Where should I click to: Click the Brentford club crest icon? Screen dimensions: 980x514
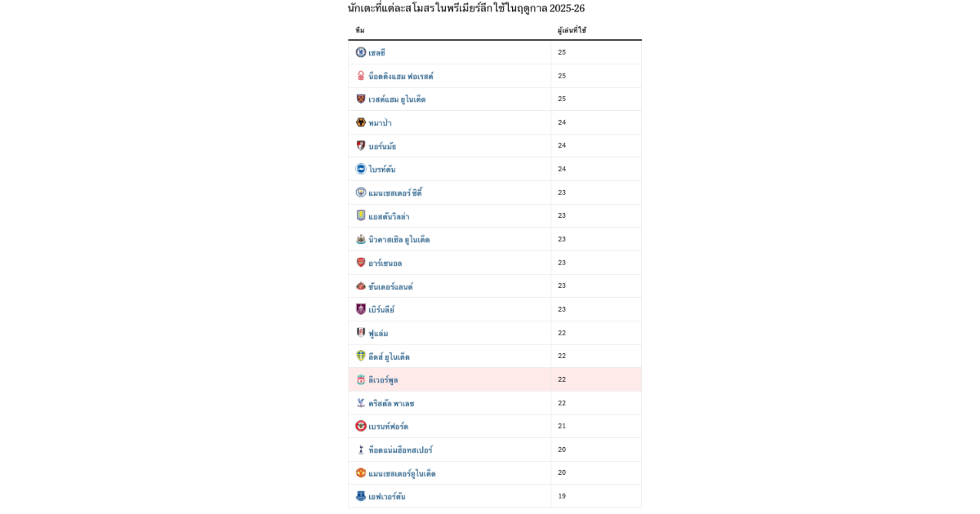(361, 426)
